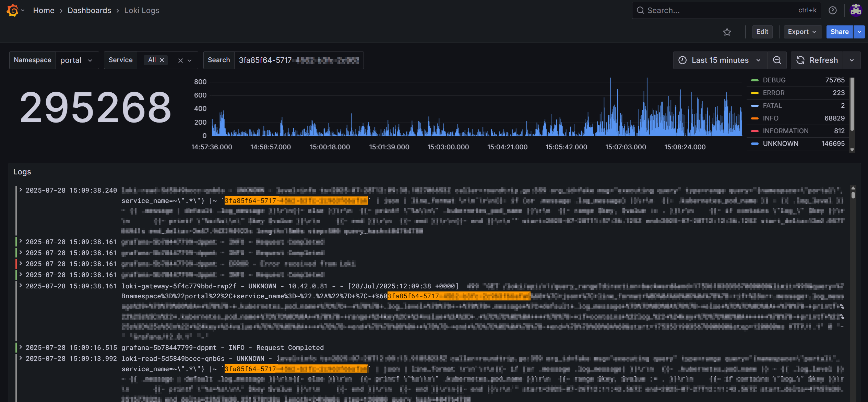This screenshot has width=868, height=402.
Task: Click the INFORMATION legend color swatch
Action: point(754,131)
